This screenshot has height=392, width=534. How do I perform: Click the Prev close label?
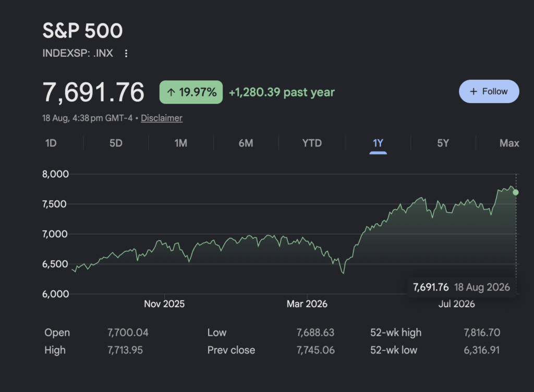point(231,350)
